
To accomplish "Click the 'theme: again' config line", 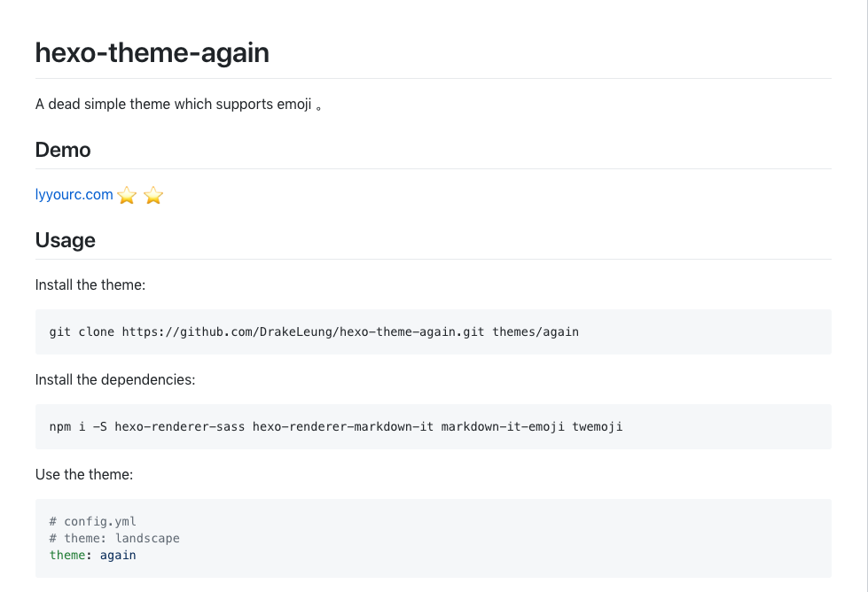I will (x=93, y=555).
